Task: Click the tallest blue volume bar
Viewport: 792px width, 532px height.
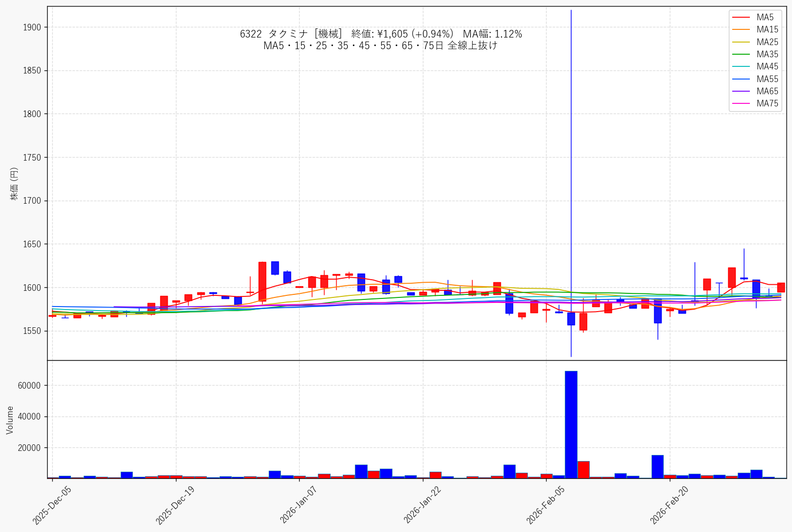Action: click(x=571, y=425)
